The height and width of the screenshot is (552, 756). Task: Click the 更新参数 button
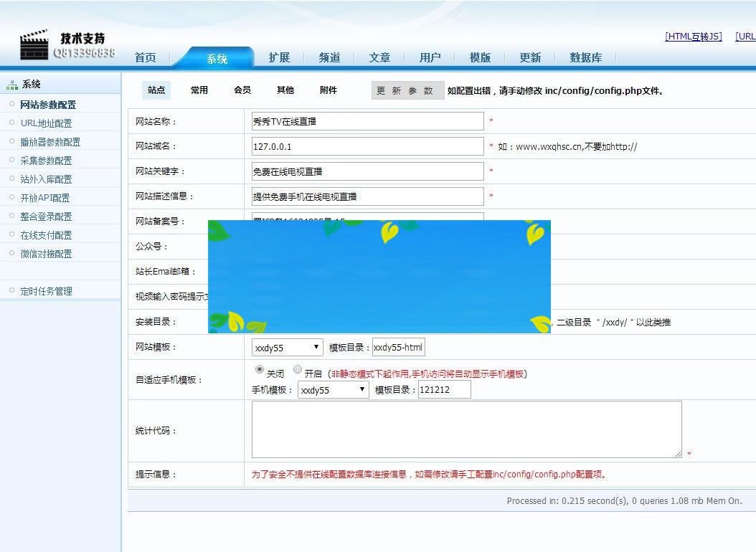pyautogui.click(x=407, y=90)
